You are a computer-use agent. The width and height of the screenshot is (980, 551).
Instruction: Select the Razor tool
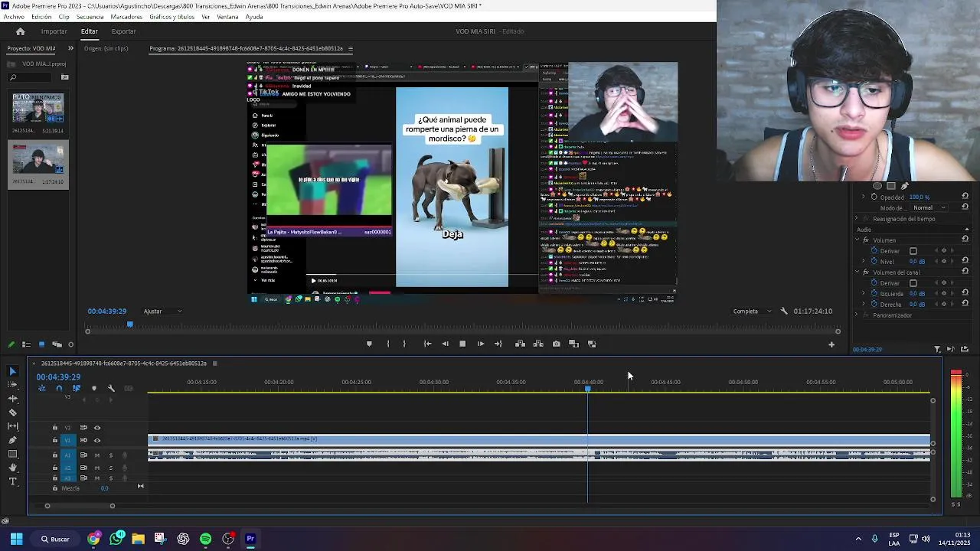point(12,412)
